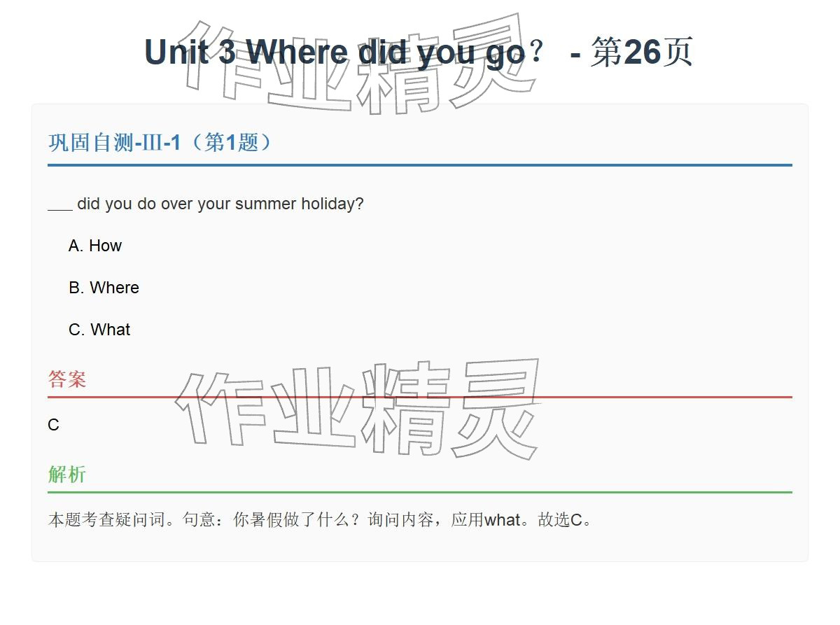The width and height of the screenshot is (840, 625).
Task: Click the word "what" in the explanation text
Action: [503, 520]
